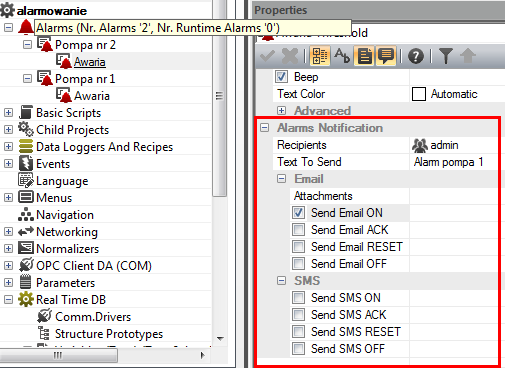Viewport: 505px width, 368px height.
Task: Collapse the Real Time DB node
Action: tap(8, 299)
